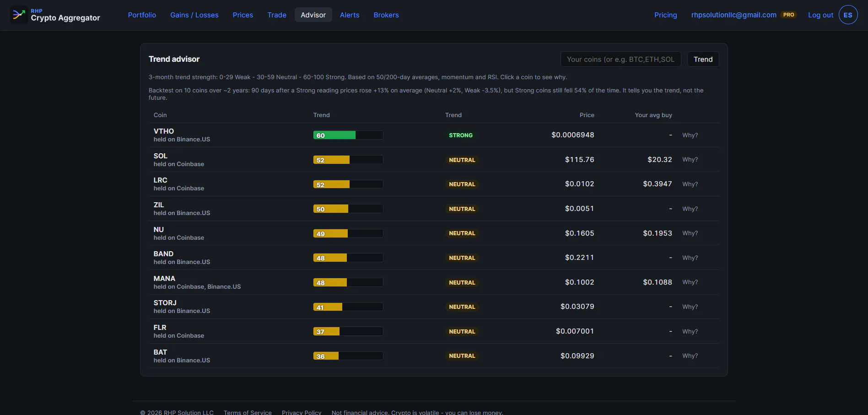Click LRC average buy $0.3947
This screenshot has height=415, width=868.
(658, 184)
